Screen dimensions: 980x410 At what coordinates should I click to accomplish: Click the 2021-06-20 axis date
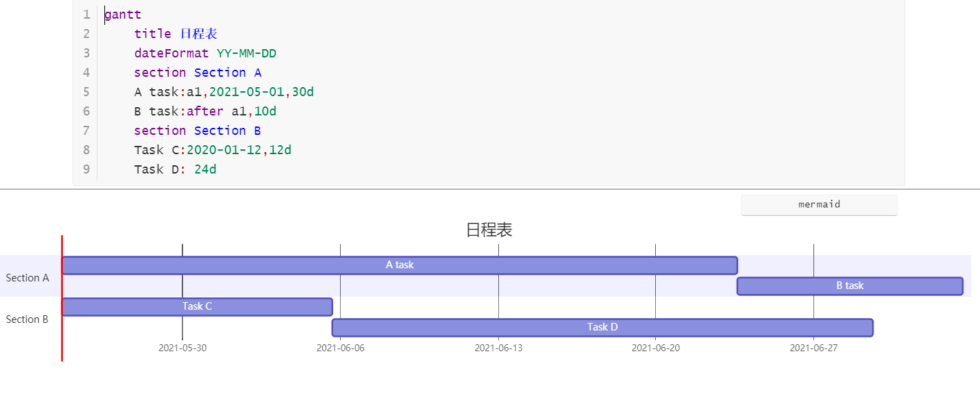(x=655, y=348)
